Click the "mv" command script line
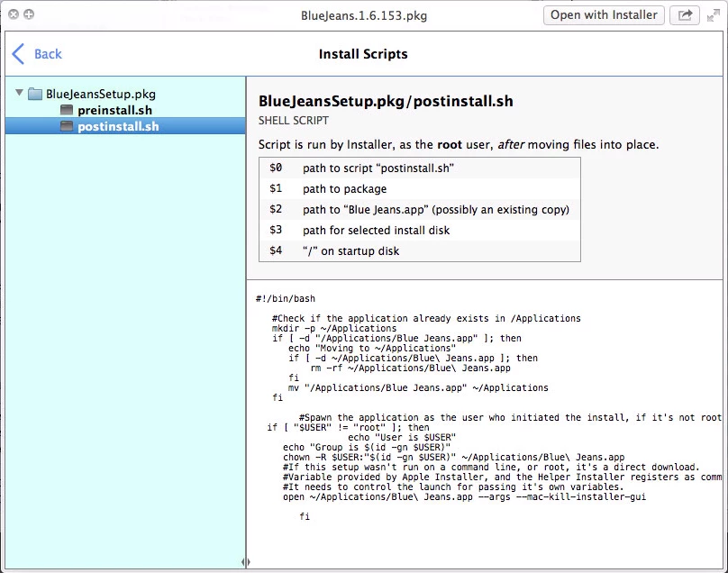Image resolution: width=728 pixels, height=573 pixels. (x=418, y=387)
